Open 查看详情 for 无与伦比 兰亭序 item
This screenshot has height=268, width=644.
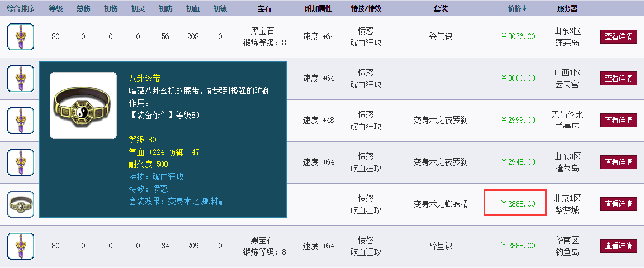[618, 120]
